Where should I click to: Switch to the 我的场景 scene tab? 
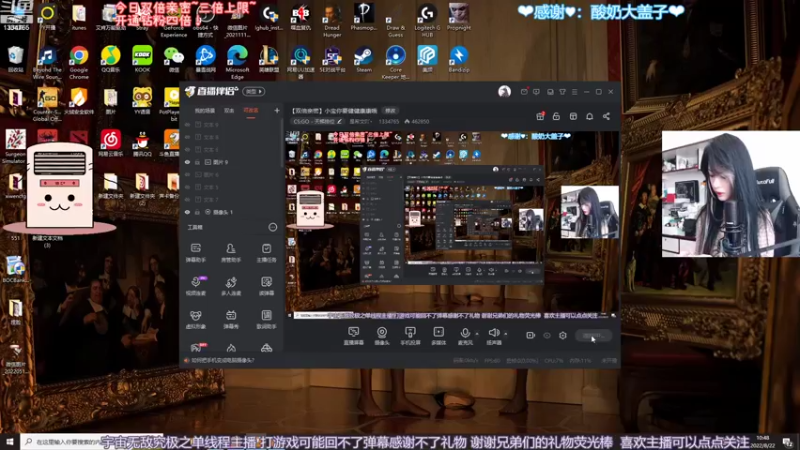(x=205, y=111)
